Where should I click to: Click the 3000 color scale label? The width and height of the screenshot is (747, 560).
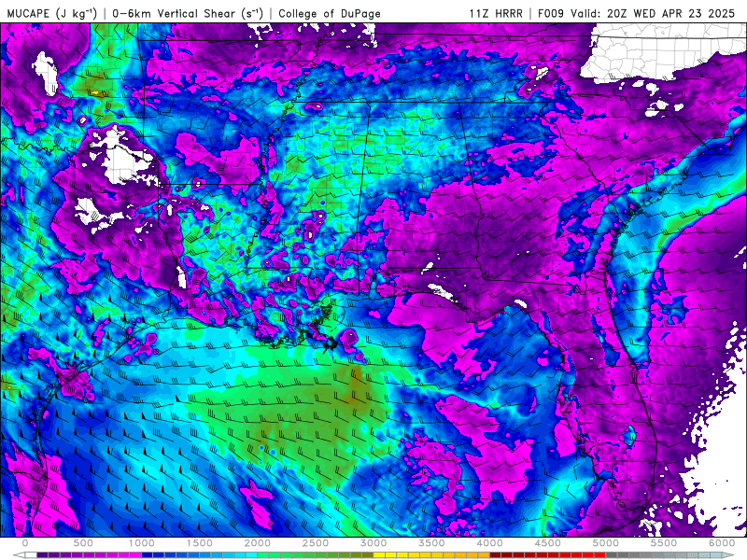373,543
